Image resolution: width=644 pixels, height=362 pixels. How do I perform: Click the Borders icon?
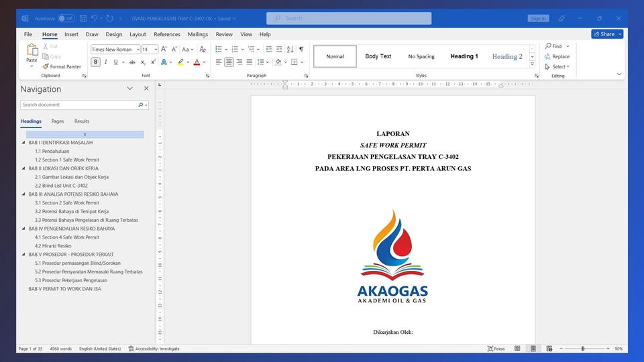(294, 62)
